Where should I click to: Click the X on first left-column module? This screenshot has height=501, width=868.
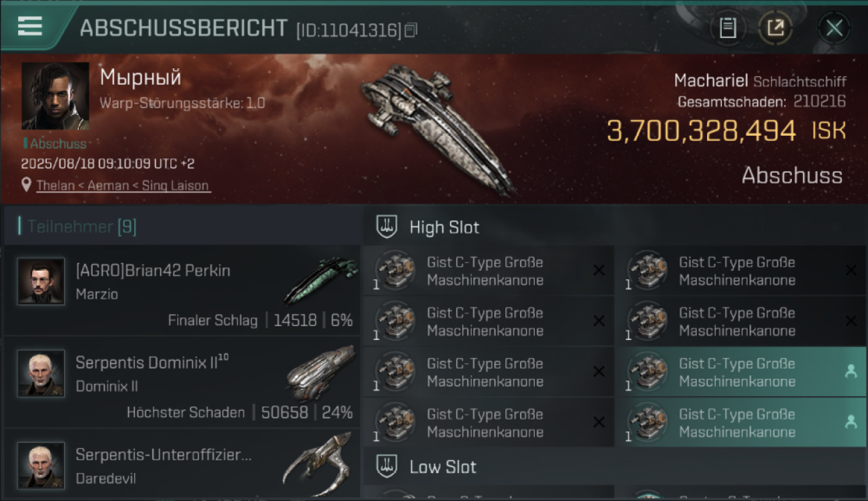pyautogui.click(x=599, y=271)
